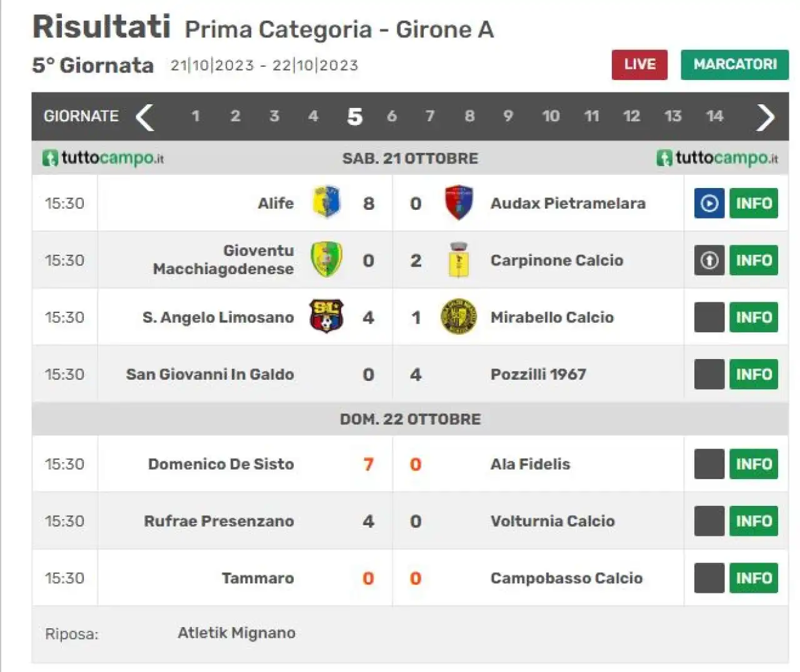
Task: Click the arrow icon on the Carpinone Calcio match row
Action: pos(709,260)
